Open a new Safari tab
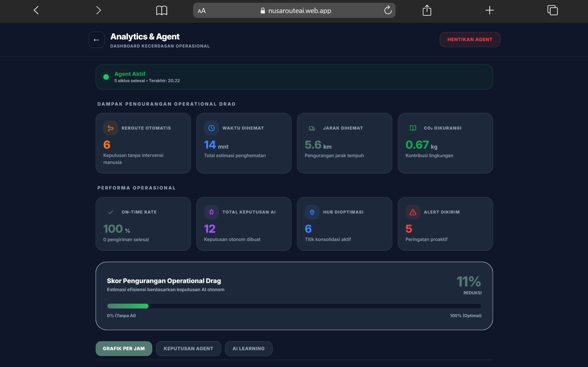Viewport: 588px width, 367px height. tap(489, 11)
